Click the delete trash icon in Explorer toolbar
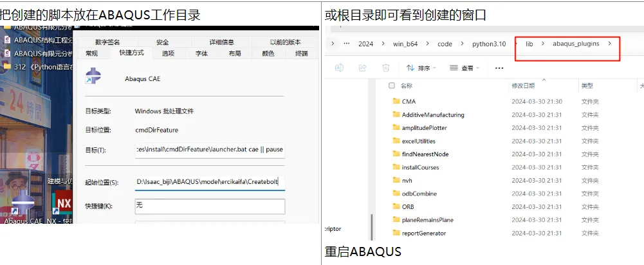The height and width of the screenshot is (265, 644). (385, 68)
